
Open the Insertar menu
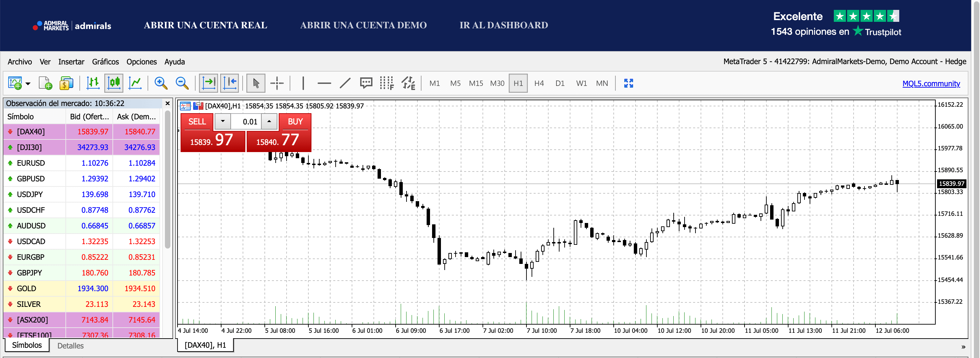71,62
